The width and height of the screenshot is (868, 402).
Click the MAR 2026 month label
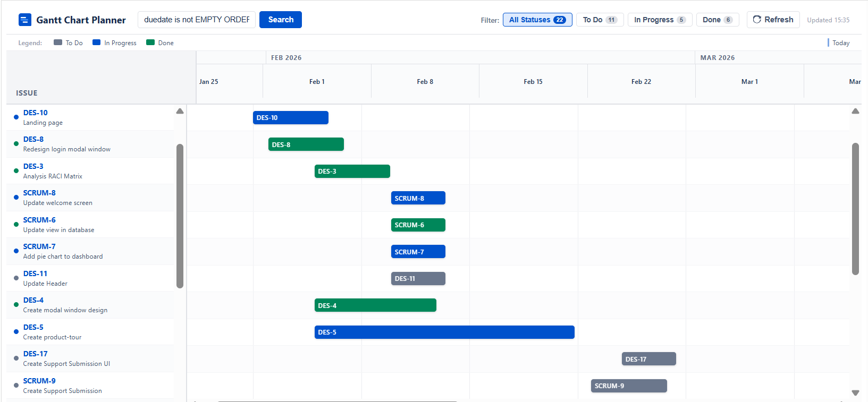718,57
